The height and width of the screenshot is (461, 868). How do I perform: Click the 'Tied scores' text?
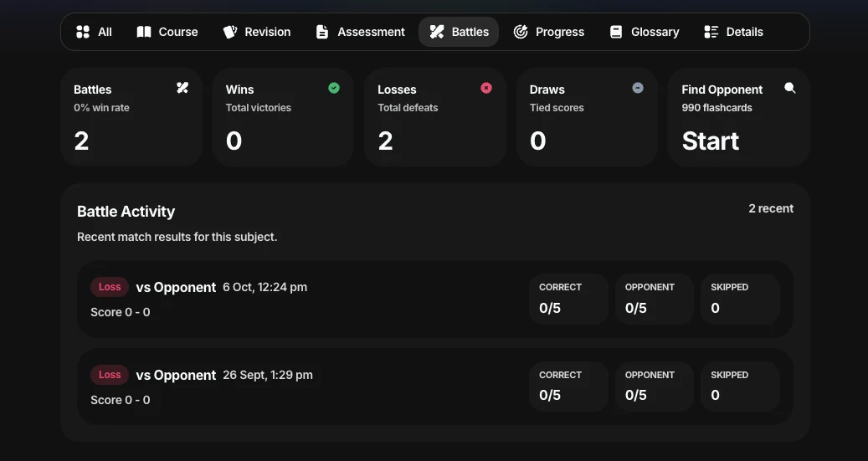[x=557, y=108]
